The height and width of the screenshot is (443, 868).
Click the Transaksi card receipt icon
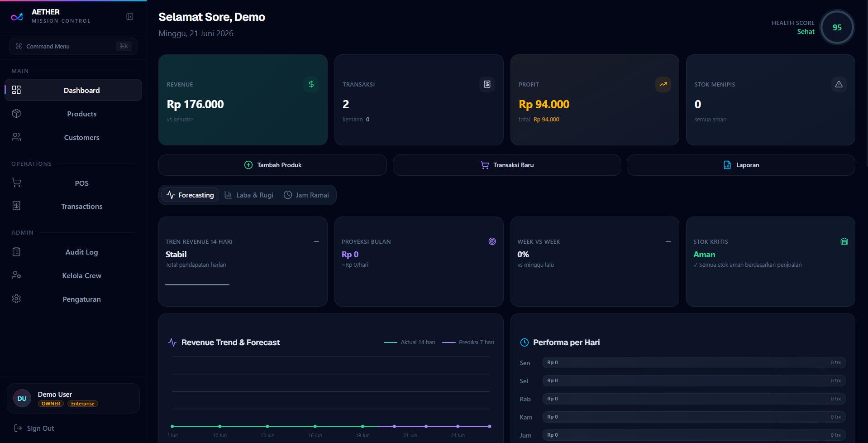(487, 84)
